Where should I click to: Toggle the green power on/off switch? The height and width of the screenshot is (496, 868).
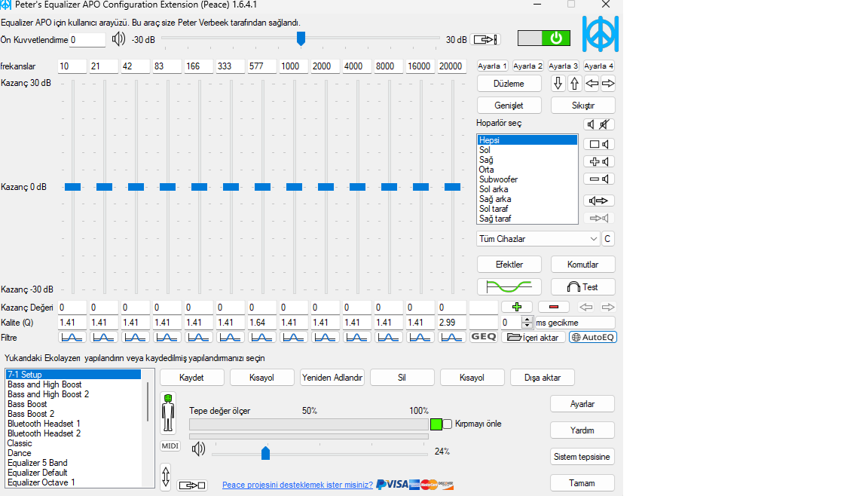click(x=543, y=38)
